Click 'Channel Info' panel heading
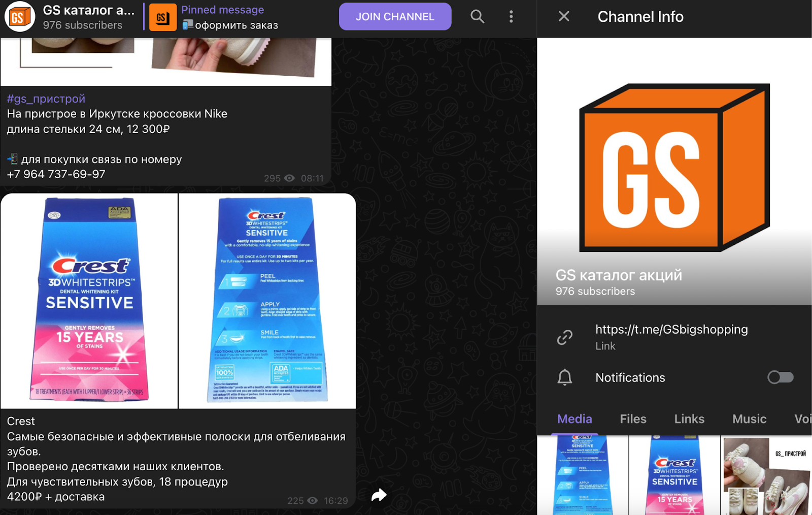The image size is (812, 515). [x=640, y=17]
